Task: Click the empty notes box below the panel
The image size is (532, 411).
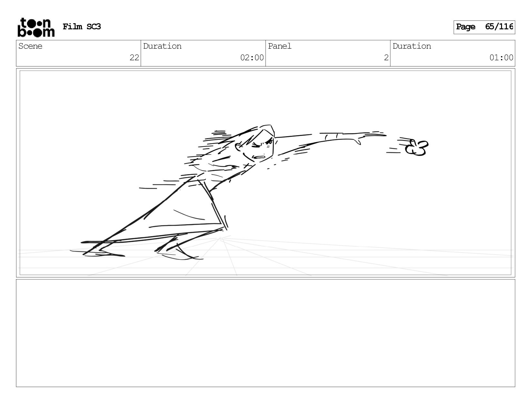Action: coord(265,333)
